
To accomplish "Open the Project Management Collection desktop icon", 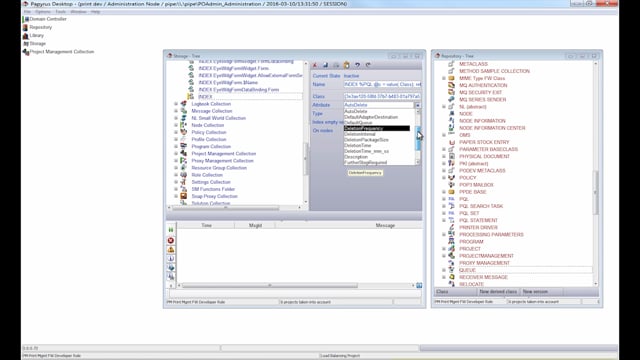I will pyautogui.click(x=58, y=52).
